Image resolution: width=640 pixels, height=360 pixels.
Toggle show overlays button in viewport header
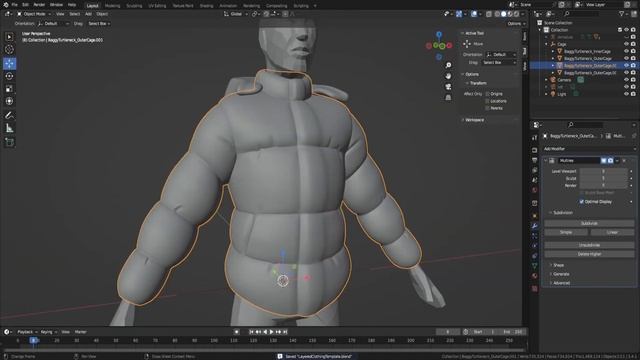(x=474, y=14)
